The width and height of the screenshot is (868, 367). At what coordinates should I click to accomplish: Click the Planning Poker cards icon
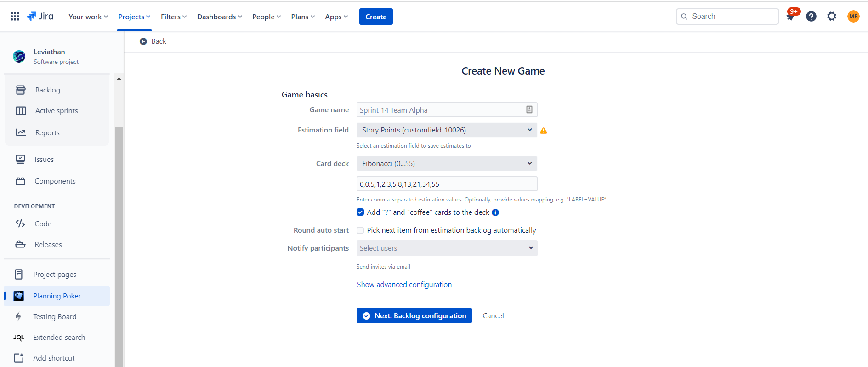click(x=19, y=296)
